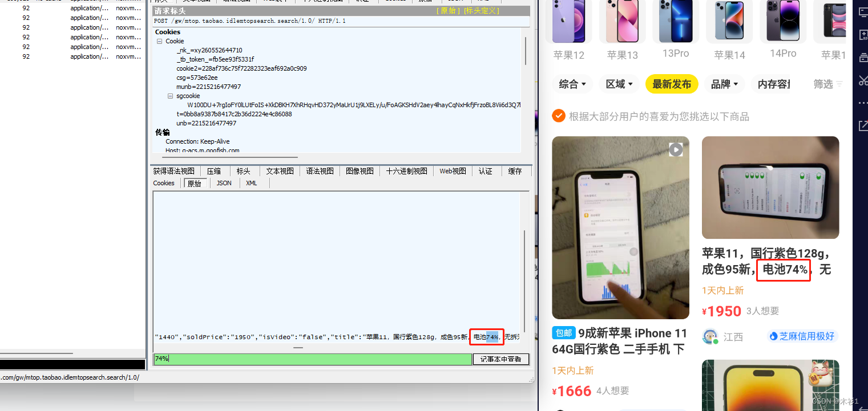The height and width of the screenshot is (411, 868).
Task: Open the yellow iPhone 14 listing image
Action: [x=770, y=385]
